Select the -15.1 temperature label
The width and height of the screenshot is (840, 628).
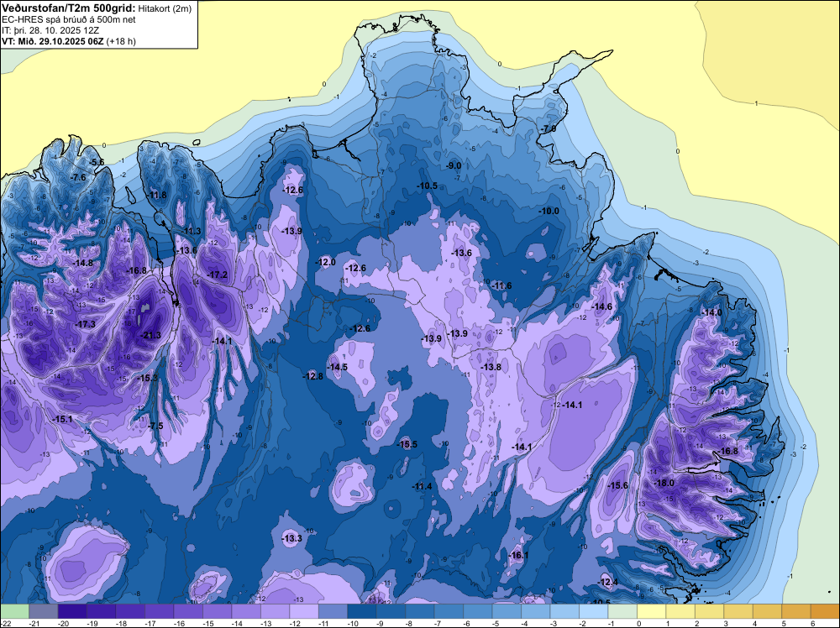[x=63, y=419]
